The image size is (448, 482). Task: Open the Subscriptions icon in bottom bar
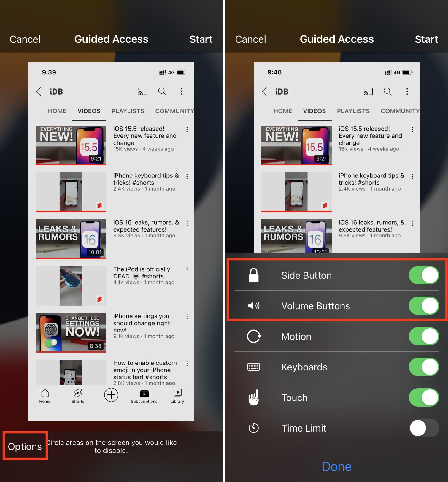pyautogui.click(x=144, y=396)
